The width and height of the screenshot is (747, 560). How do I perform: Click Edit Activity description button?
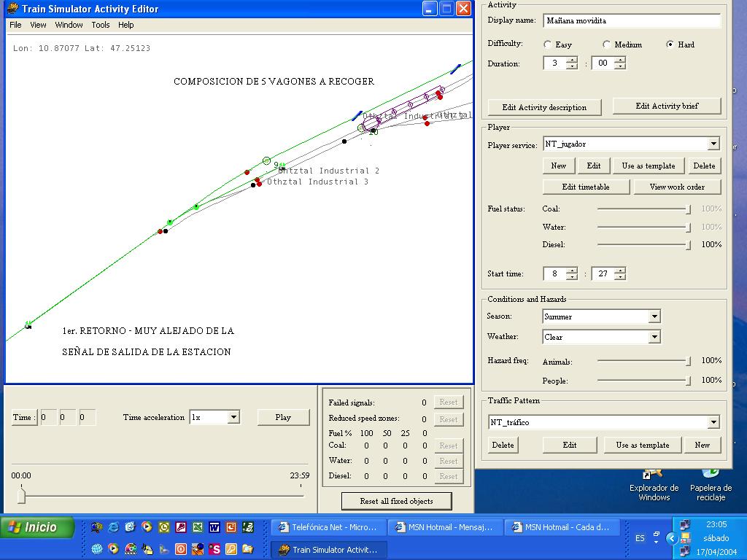[x=544, y=107]
